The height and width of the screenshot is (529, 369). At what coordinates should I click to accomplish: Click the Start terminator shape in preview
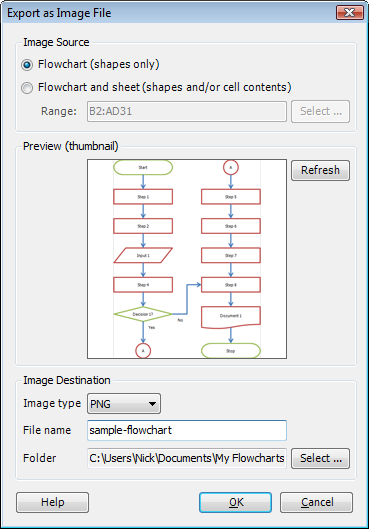143,167
